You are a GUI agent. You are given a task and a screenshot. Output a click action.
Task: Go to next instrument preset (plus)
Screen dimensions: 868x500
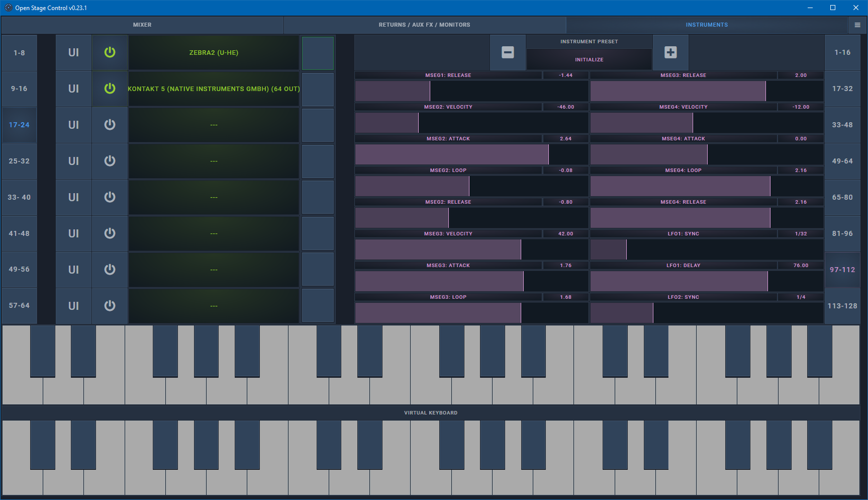670,52
